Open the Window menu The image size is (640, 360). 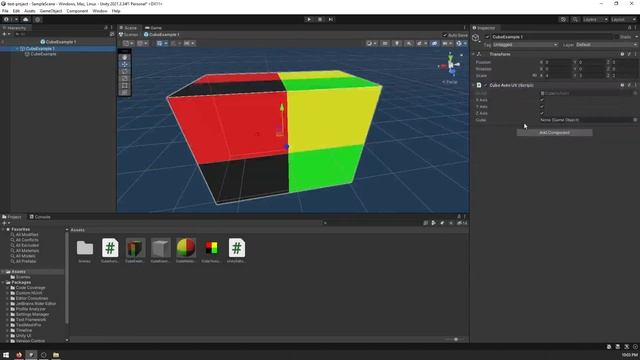[100, 11]
